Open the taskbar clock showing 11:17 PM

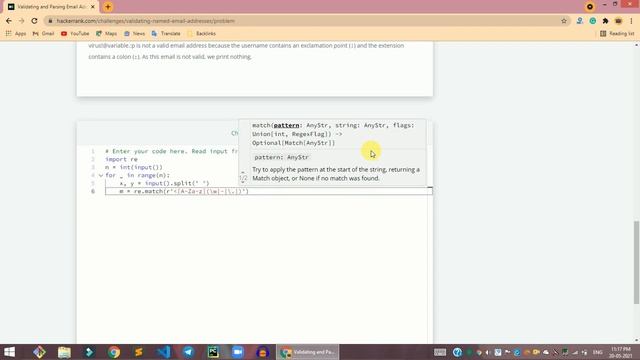pos(621,352)
